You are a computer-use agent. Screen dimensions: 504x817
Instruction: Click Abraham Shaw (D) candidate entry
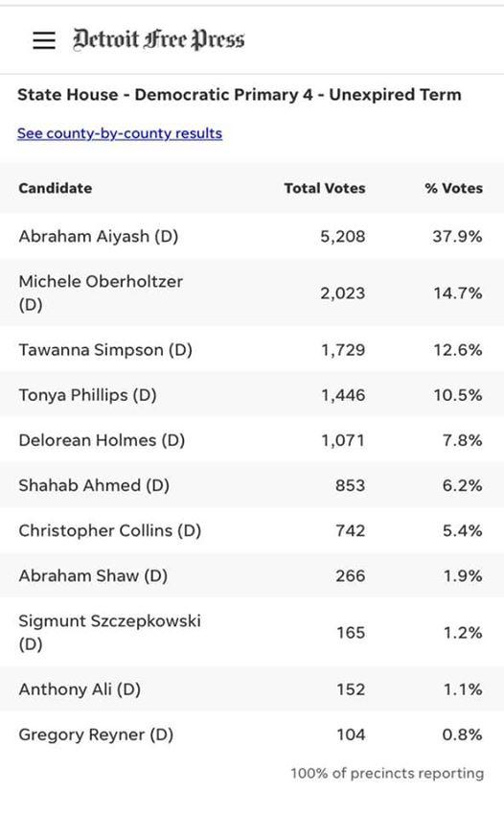pos(93,575)
